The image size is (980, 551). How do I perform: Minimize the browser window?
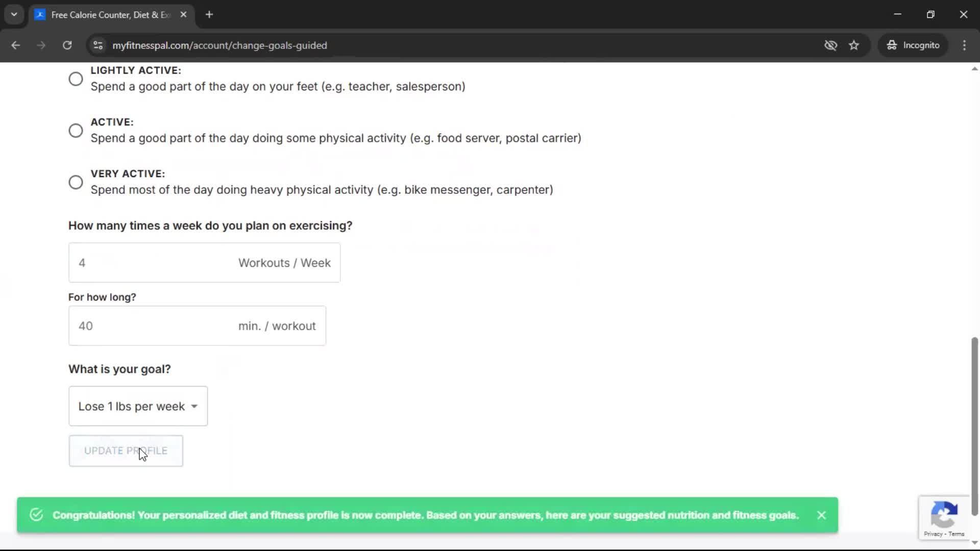tap(898, 14)
